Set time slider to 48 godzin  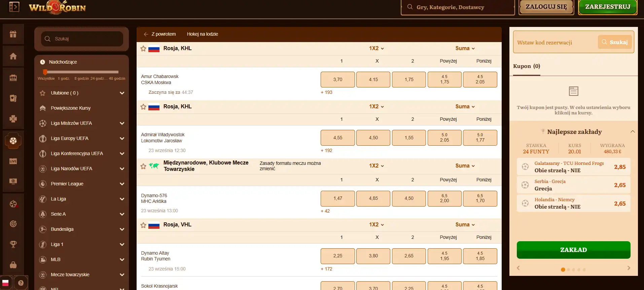(117, 78)
